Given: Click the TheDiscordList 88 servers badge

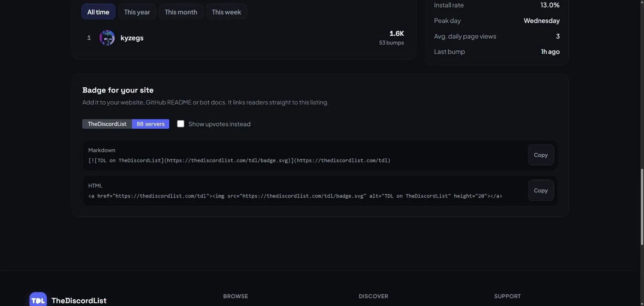Looking at the screenshot, I should point(126,124).
